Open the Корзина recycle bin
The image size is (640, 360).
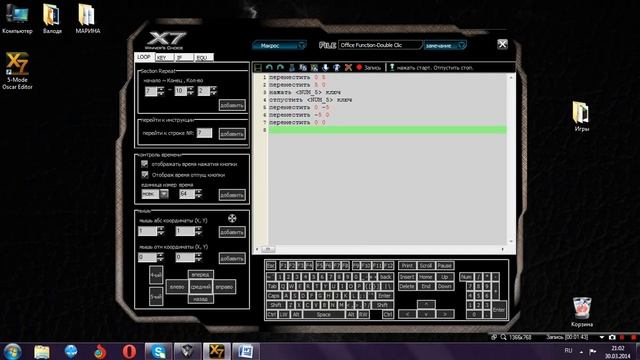click(582, 312)
